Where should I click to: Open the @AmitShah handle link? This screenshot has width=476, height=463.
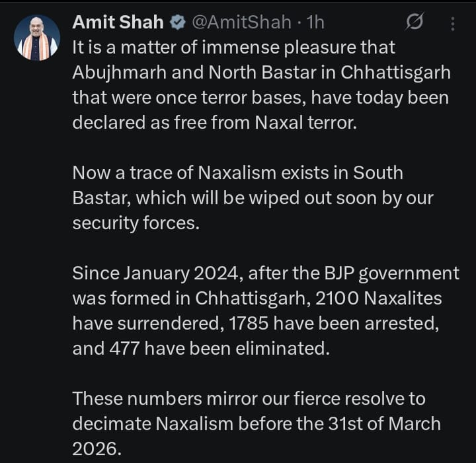click(241, 22)
